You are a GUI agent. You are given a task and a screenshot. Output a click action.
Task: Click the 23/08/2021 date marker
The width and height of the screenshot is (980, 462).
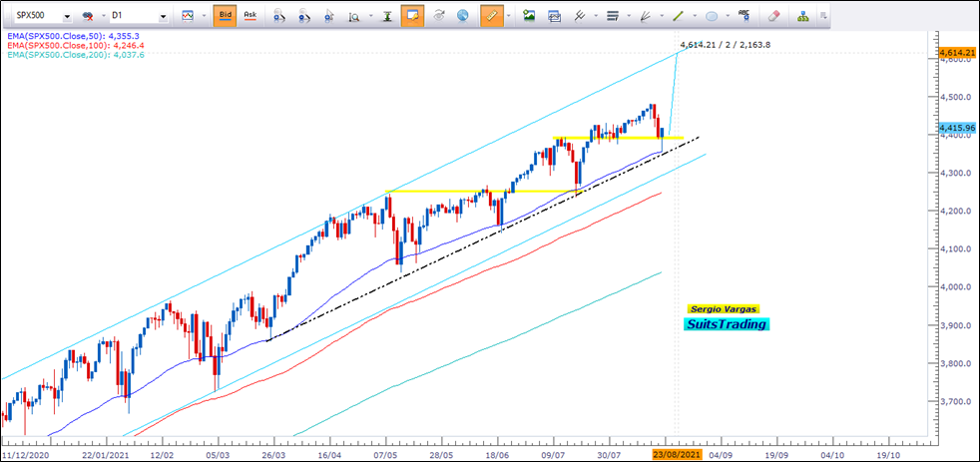(676, 452)
